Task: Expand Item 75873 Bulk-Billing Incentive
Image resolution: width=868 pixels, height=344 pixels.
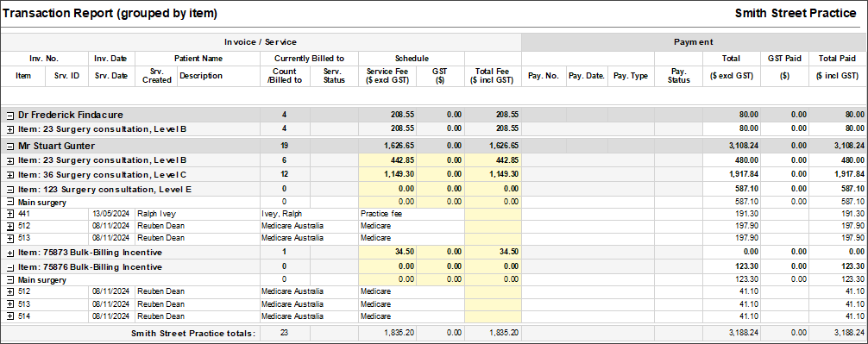Action: pos(9,253)
